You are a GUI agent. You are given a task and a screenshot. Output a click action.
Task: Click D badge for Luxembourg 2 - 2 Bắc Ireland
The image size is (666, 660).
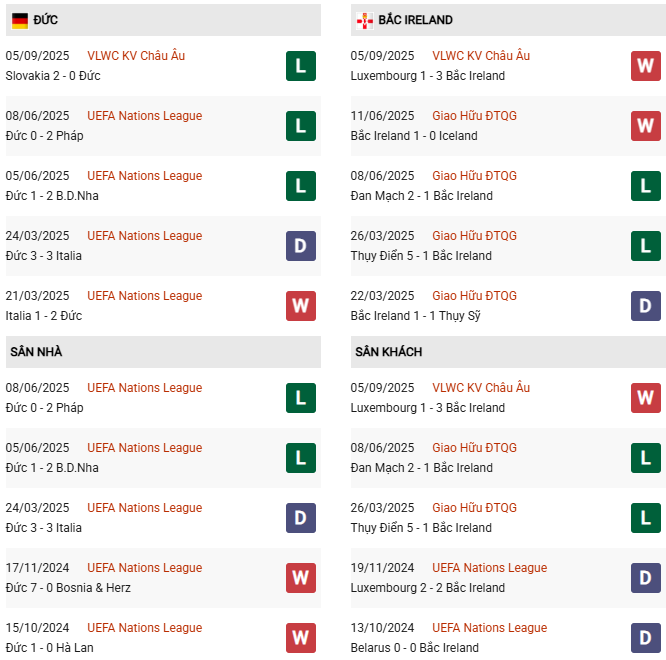[x=645, y=578]
